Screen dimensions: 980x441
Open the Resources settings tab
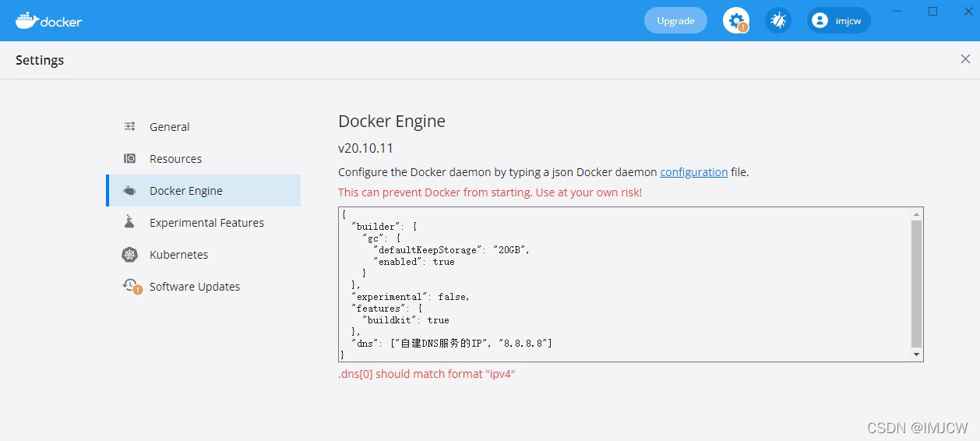tap(203, 159)
